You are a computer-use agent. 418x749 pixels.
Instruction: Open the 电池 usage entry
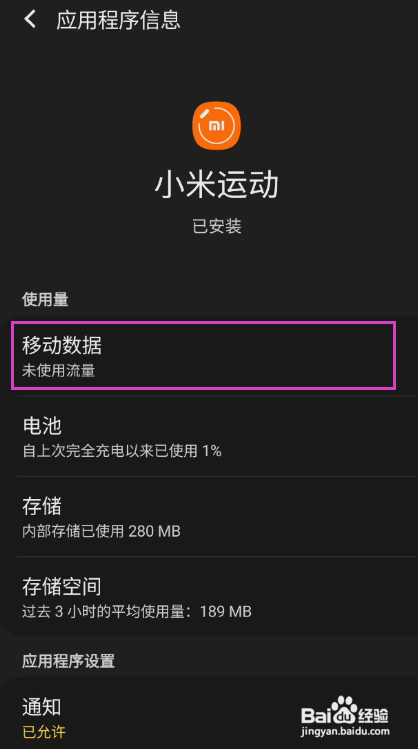(x=209, y=436)
